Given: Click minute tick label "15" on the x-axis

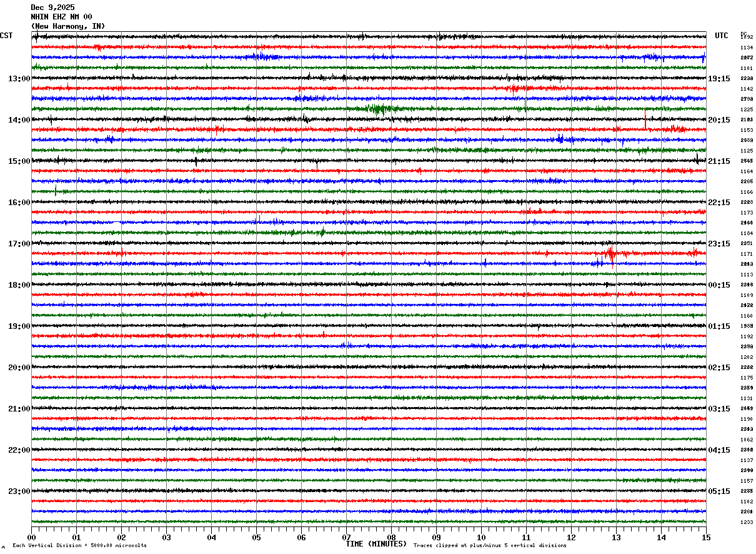Looking at the screenshot, I should (x=706, y=537).
